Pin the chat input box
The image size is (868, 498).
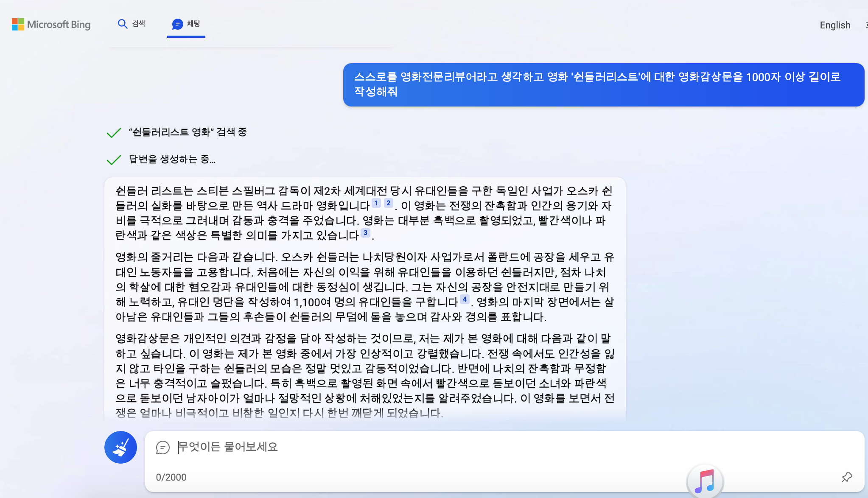click(846, 477)
